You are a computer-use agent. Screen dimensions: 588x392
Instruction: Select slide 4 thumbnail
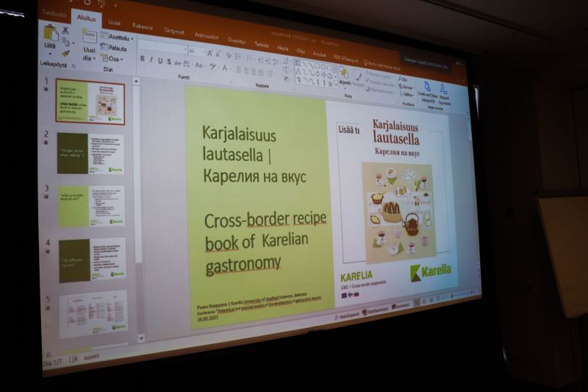pos(93,260)
